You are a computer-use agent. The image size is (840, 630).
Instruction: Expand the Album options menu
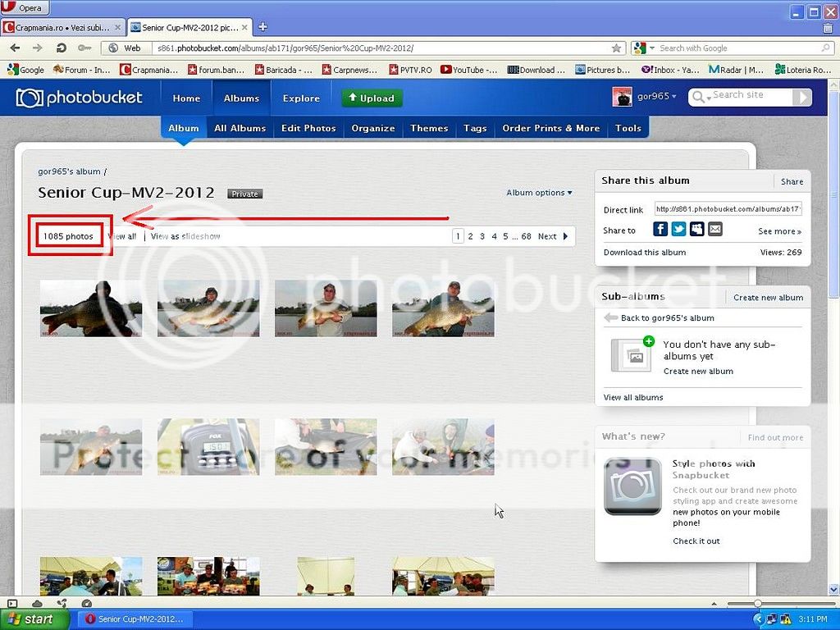pyautogui.click(x=540, y=192)
